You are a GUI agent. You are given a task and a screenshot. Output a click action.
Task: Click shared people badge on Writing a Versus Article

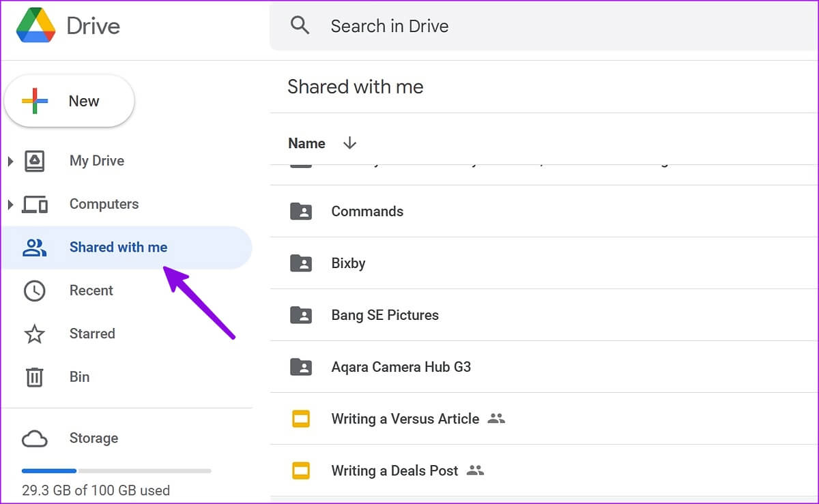(x=497, y=419)
